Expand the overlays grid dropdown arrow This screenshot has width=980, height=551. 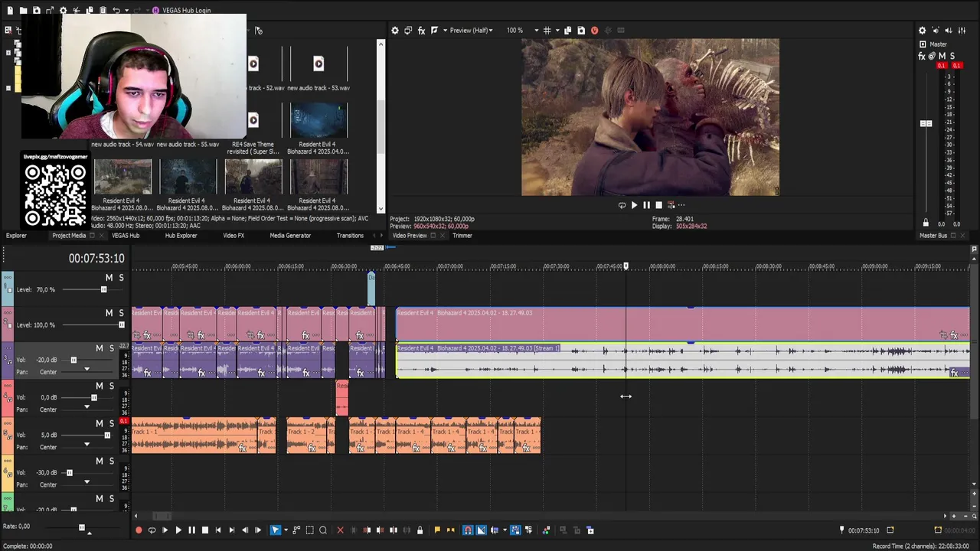[x=556, y=31]
